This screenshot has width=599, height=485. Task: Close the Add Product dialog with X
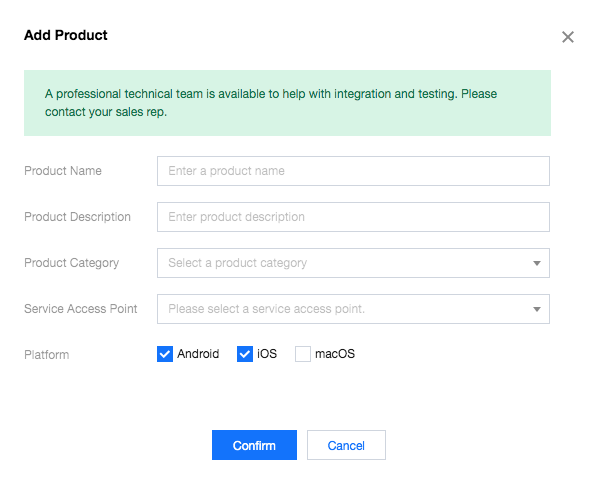(568, 37)
